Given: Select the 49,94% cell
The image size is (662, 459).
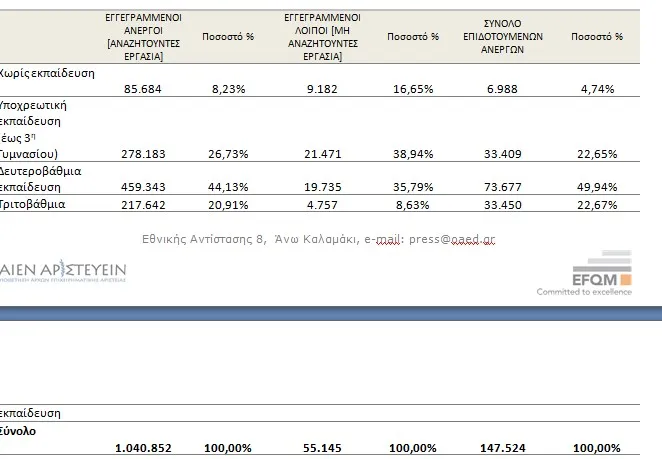Looking at the screenshot, I should tap(597, 187).
